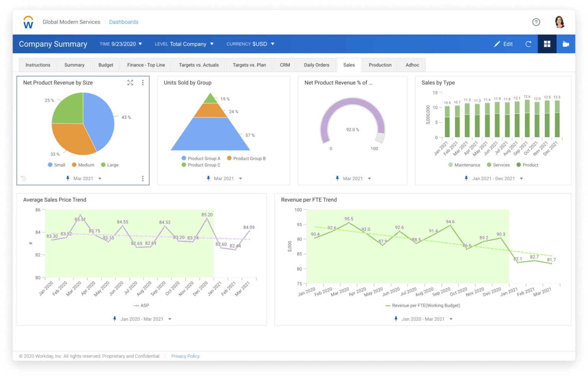The width and height of the screenshot is (588, 377).
Task: Open Help via the question mark icon
Action: click(x=536, y=22)
